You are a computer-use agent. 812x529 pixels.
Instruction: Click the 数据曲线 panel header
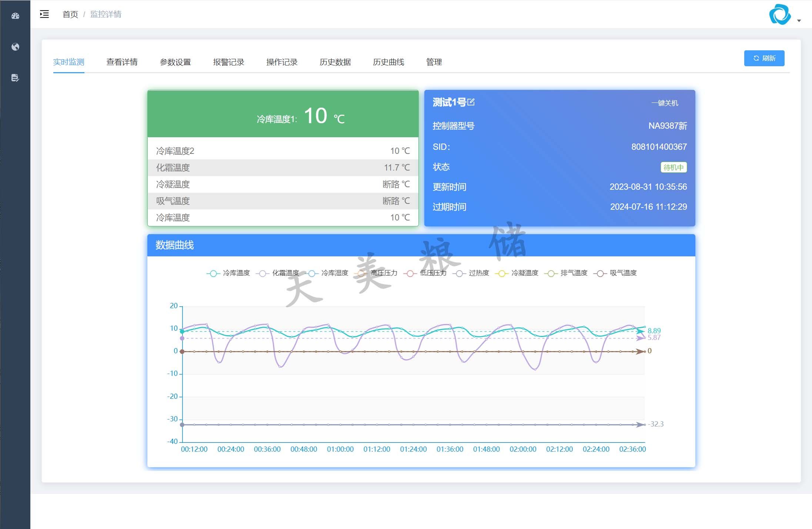point(421,245)
